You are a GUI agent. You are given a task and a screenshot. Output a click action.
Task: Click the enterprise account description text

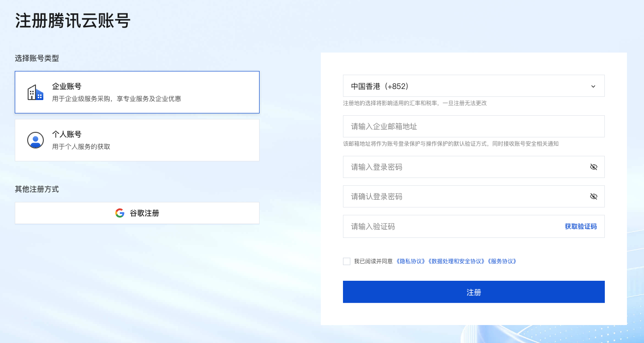point(117,99)
